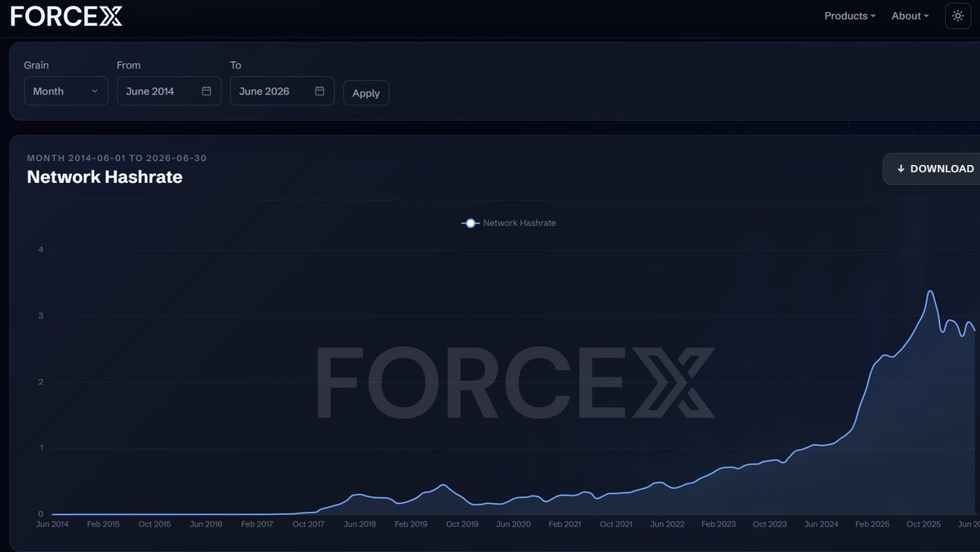Open the FORCEX logo home link

coord(66,16)
